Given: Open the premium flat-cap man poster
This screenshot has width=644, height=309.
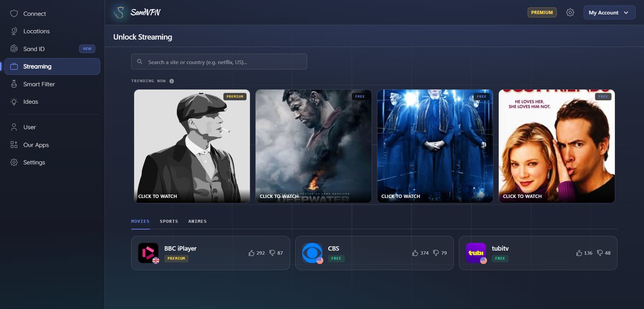Looking at the screenshot, I should pyautogui.click(x=192, y=146).
